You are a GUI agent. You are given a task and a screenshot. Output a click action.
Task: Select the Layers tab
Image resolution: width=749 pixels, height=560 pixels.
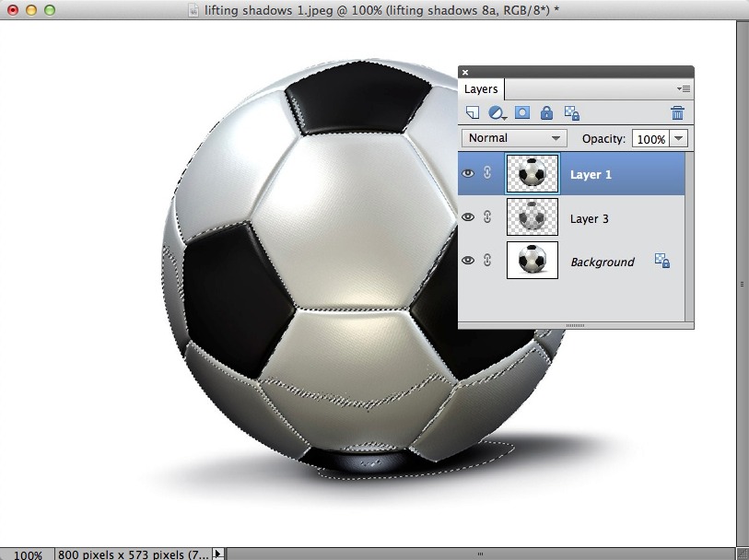(x=481, y=89)
